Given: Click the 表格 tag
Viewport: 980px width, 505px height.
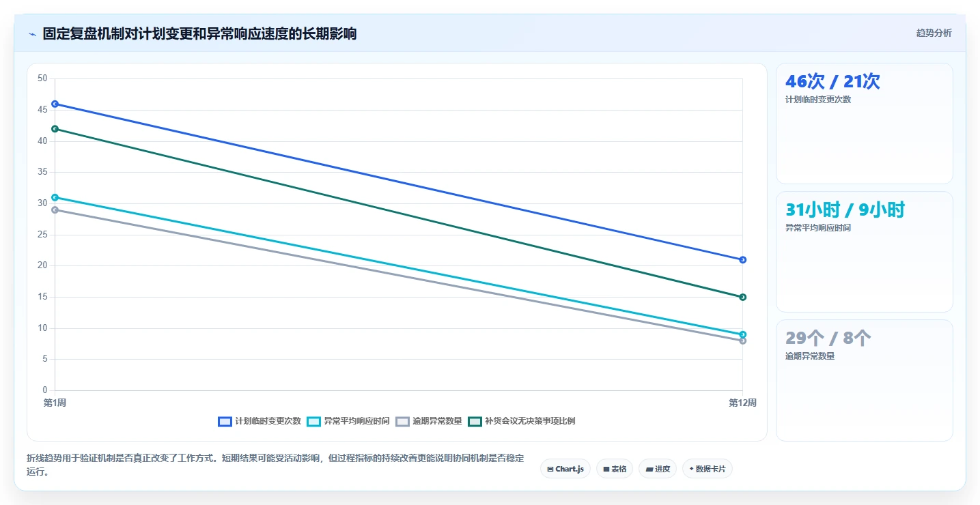Looking at the screenshot, I should pyautogui.click(x=614, y=469).
